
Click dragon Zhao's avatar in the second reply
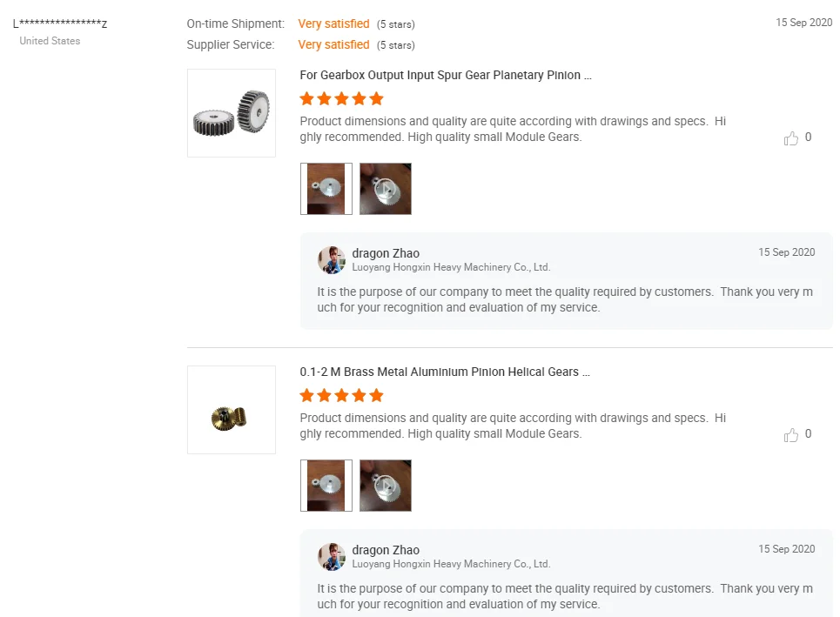click(x=332, y=557)
